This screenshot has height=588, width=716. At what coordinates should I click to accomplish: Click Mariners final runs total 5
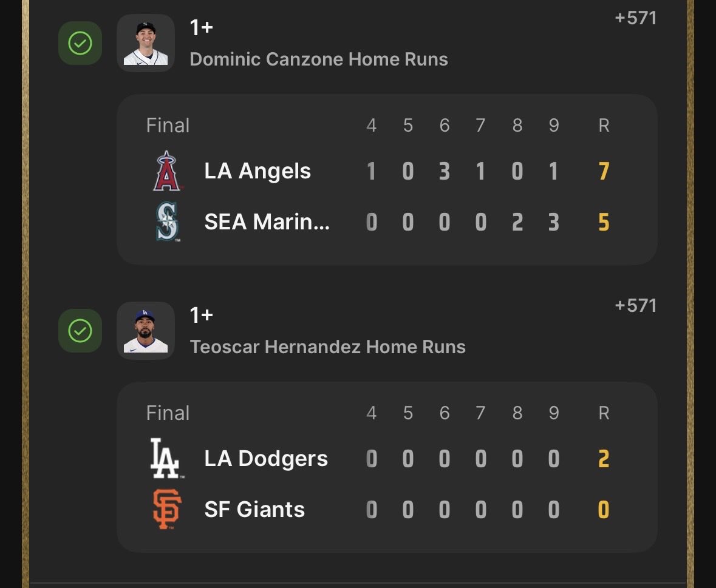point(604,222)
